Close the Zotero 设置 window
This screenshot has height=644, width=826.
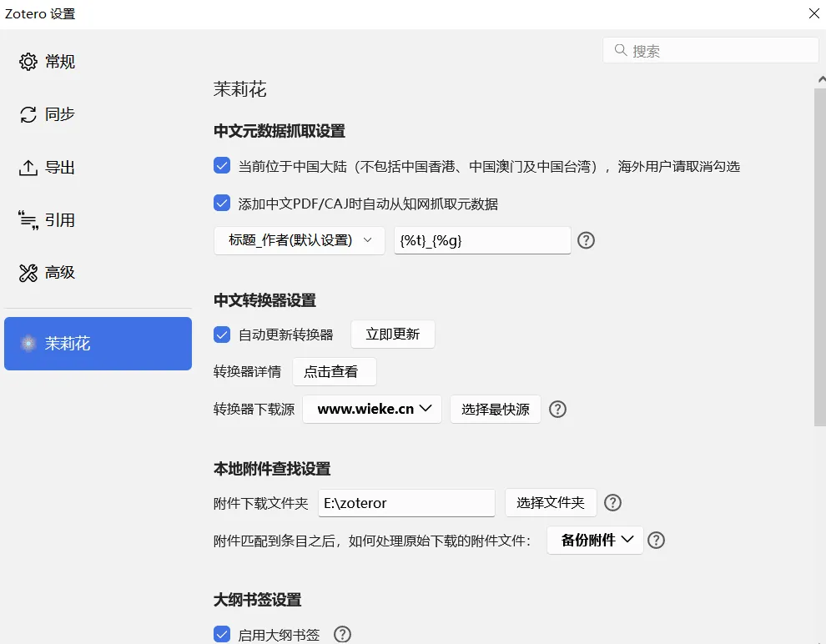point(813,13)
